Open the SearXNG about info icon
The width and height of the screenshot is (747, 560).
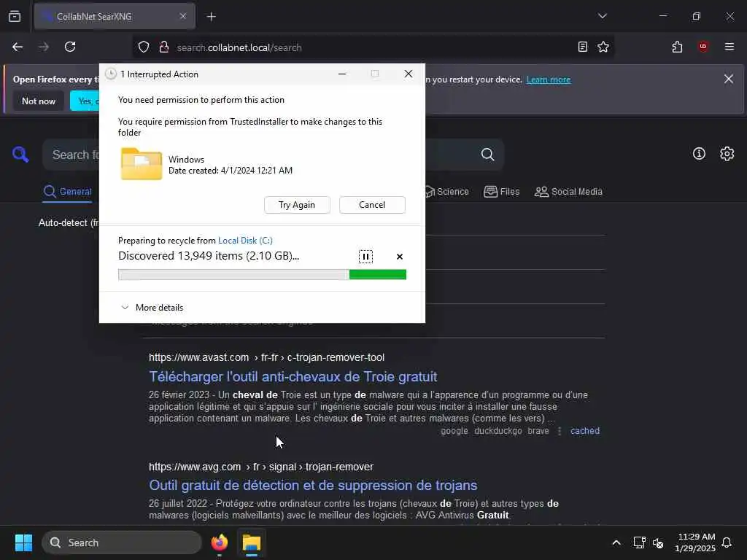click(x=699, y=153)
